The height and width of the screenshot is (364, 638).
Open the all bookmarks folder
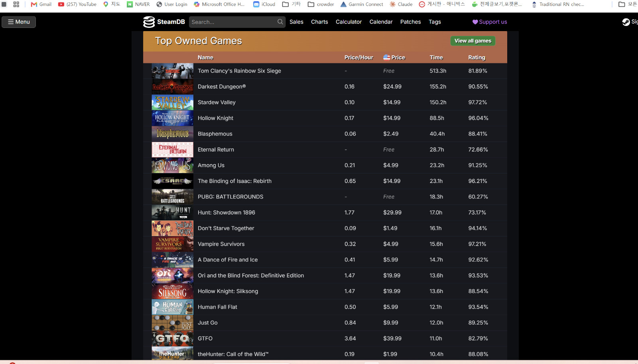628,4
